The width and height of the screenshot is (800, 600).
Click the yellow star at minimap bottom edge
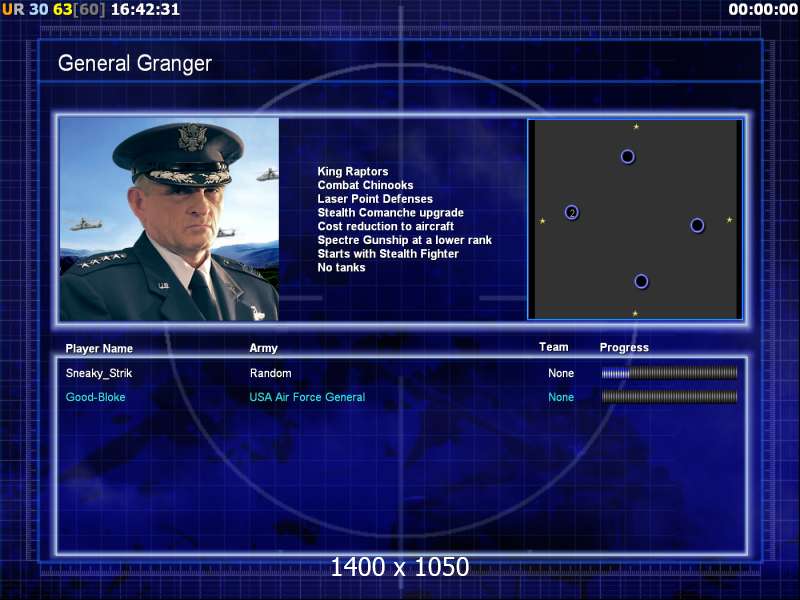point(635,313)
